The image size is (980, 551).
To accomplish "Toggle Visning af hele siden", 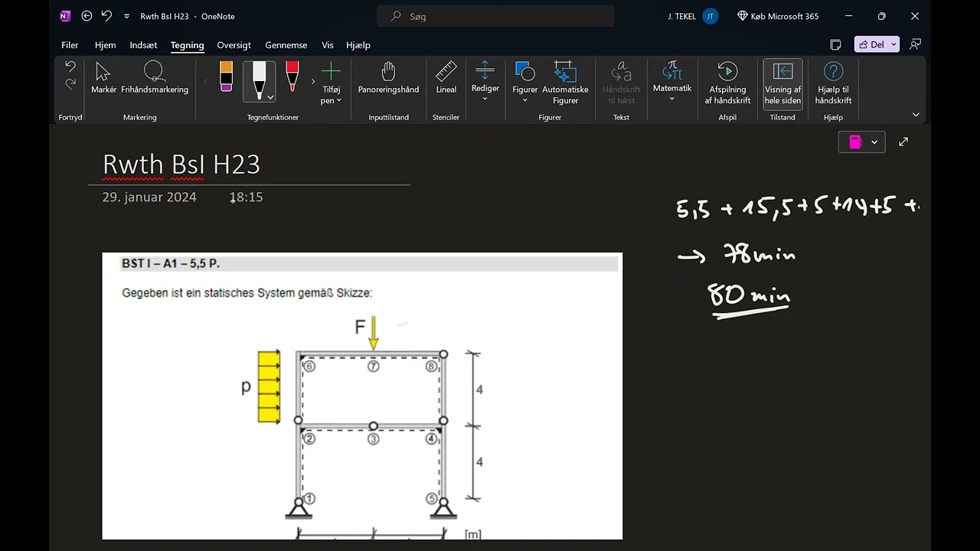I will 782,83.
